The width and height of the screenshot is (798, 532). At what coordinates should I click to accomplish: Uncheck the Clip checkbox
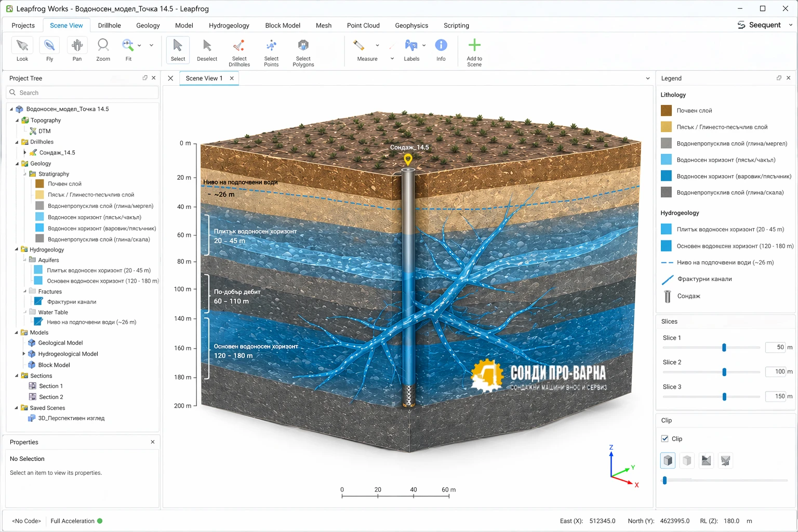[665, 438]
